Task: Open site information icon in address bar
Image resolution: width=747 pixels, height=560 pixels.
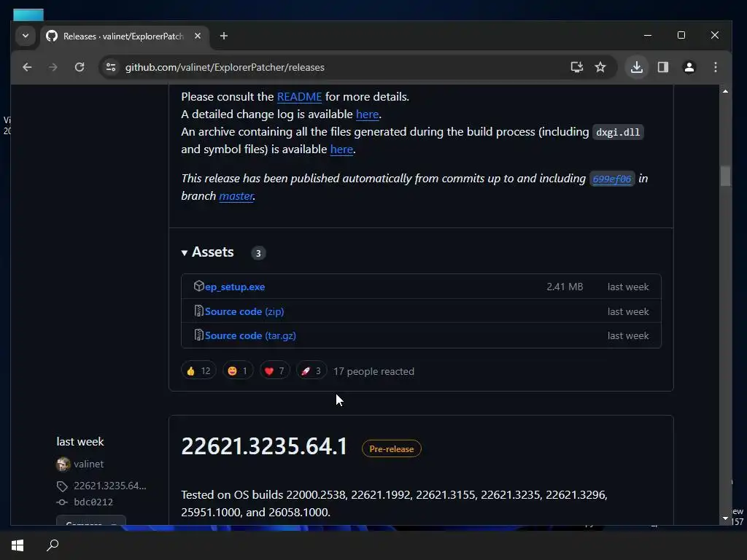Action: pyautogui.click(x=111, y=67)
